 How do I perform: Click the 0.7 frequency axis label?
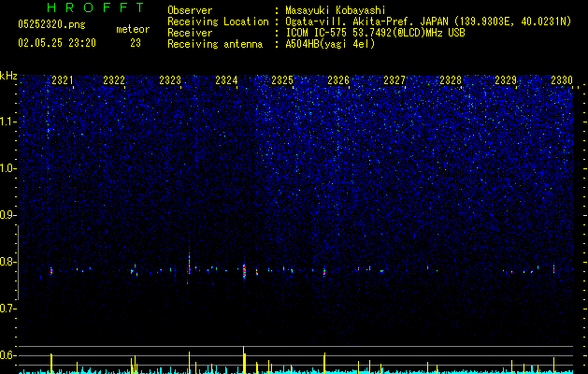tap(7, 309)
